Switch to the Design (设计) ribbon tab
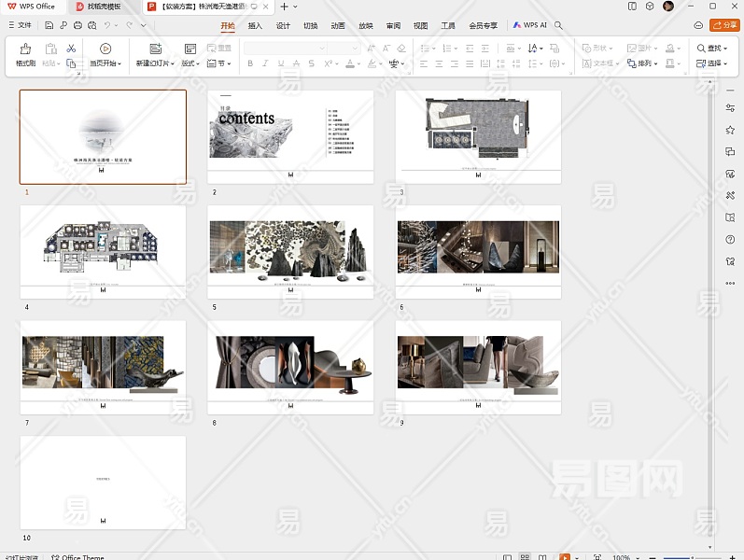 pos(283,25)
